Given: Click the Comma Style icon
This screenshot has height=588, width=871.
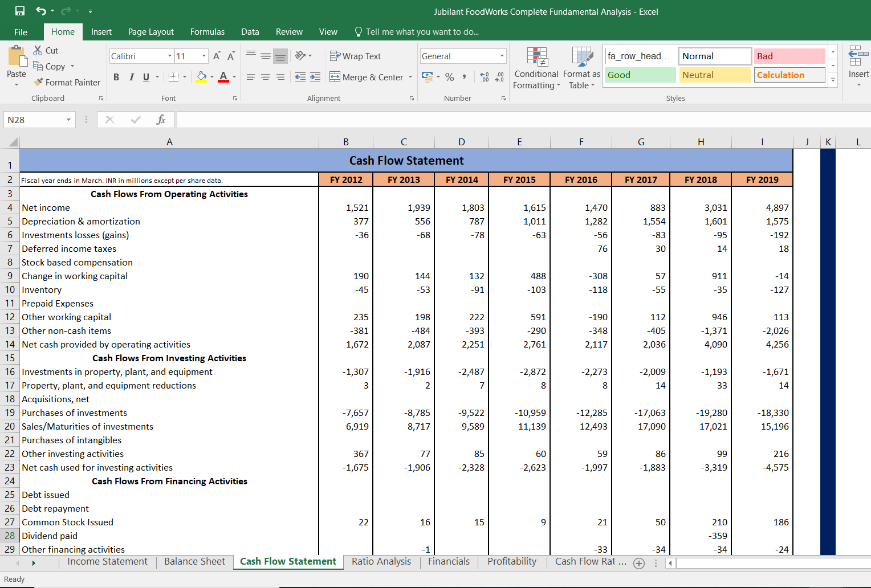Looking at the screenshot, I should click(465, 76).
